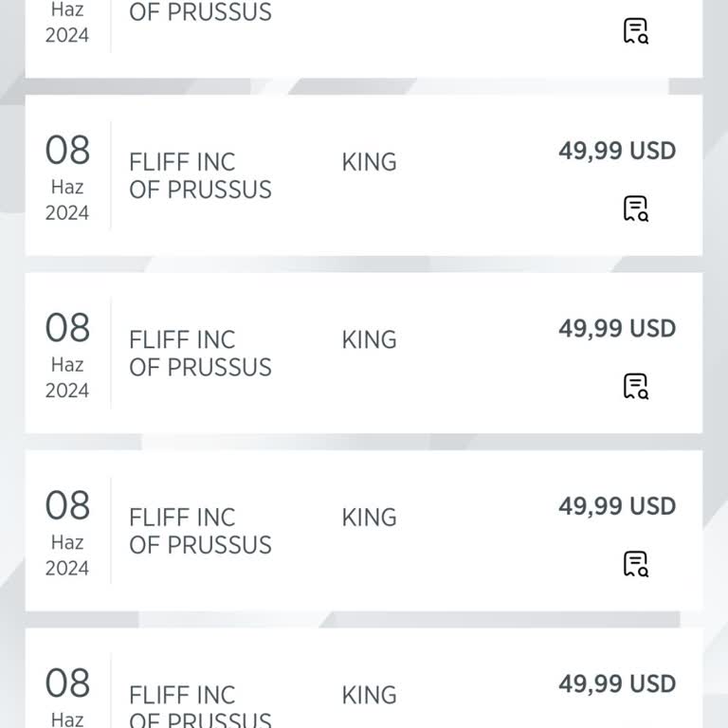Open receipt icon of first fully visible transaction

(635, 209)
